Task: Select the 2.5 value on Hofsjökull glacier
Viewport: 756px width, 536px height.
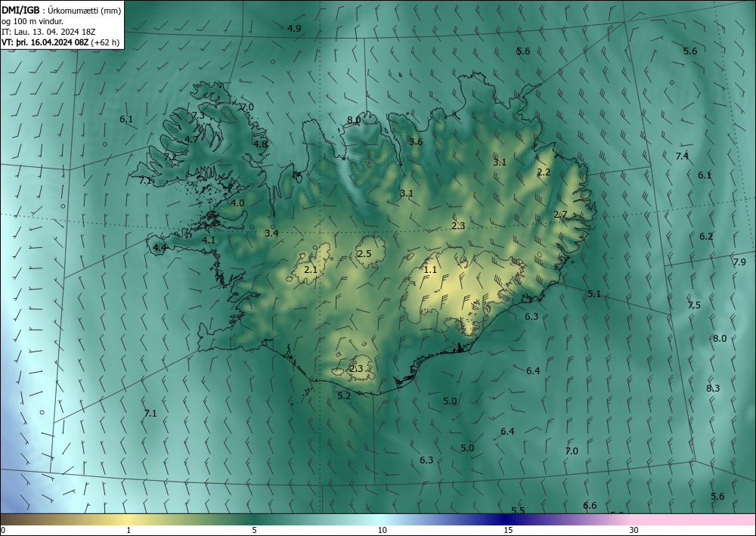Action: coord(364,253)
